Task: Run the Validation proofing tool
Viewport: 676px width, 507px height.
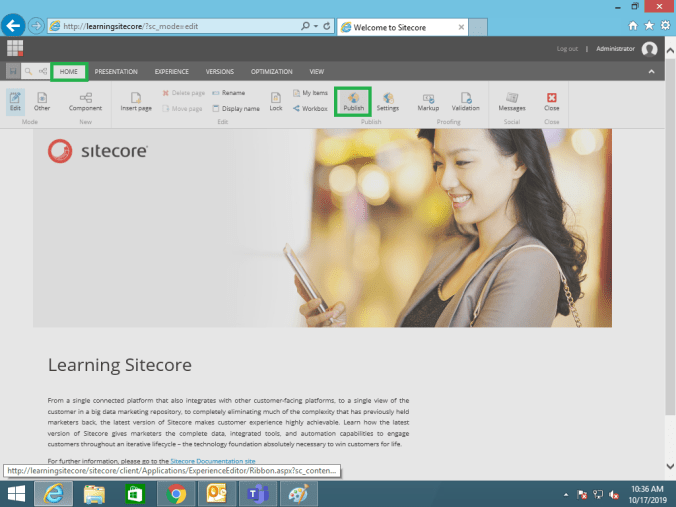Action: [x=465, y=100]
